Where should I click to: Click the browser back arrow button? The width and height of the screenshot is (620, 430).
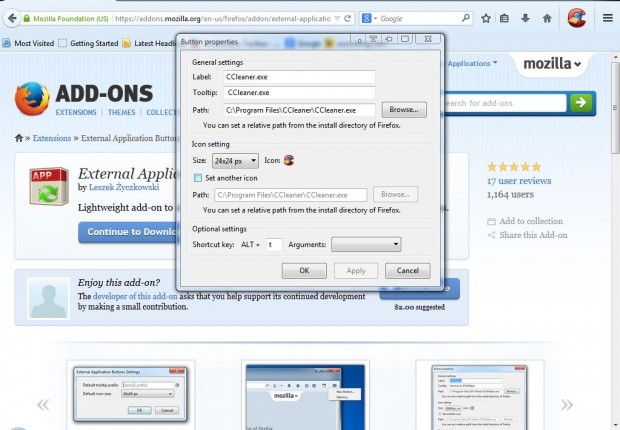tap(12, 18)
